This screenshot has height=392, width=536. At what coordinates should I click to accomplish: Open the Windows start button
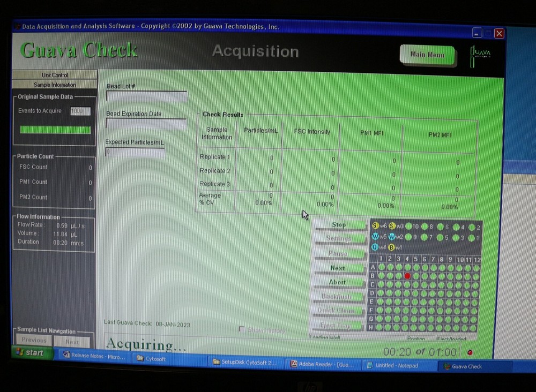tap(33, 352)
